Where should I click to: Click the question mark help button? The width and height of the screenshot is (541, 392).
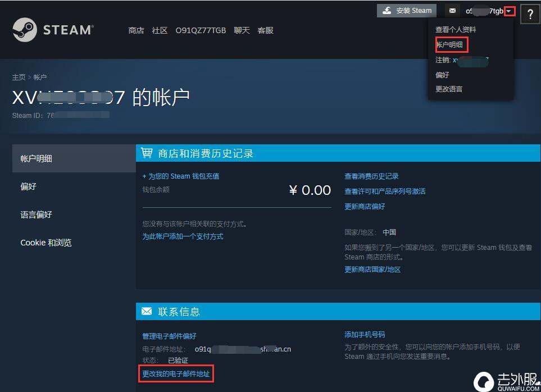tap(530, 14)
